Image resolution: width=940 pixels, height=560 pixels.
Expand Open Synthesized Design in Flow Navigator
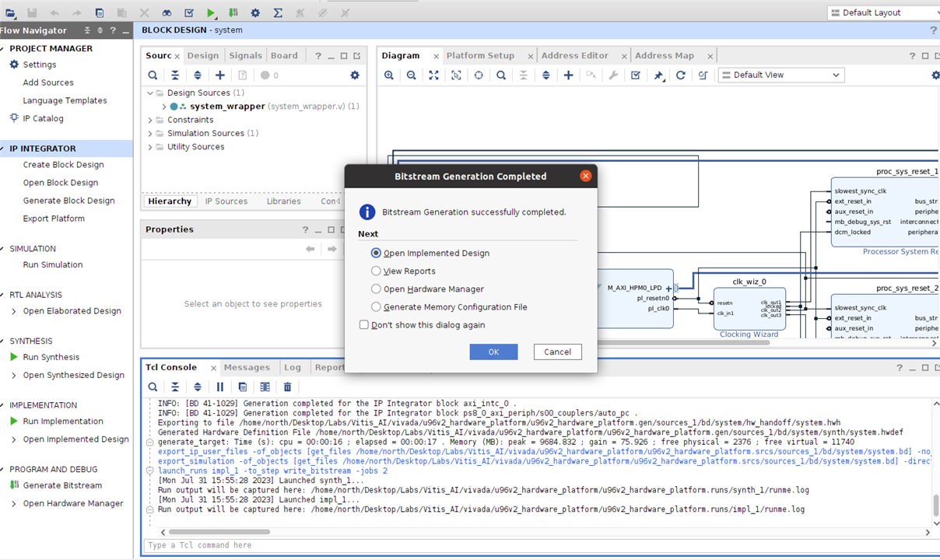click(14, 375)
